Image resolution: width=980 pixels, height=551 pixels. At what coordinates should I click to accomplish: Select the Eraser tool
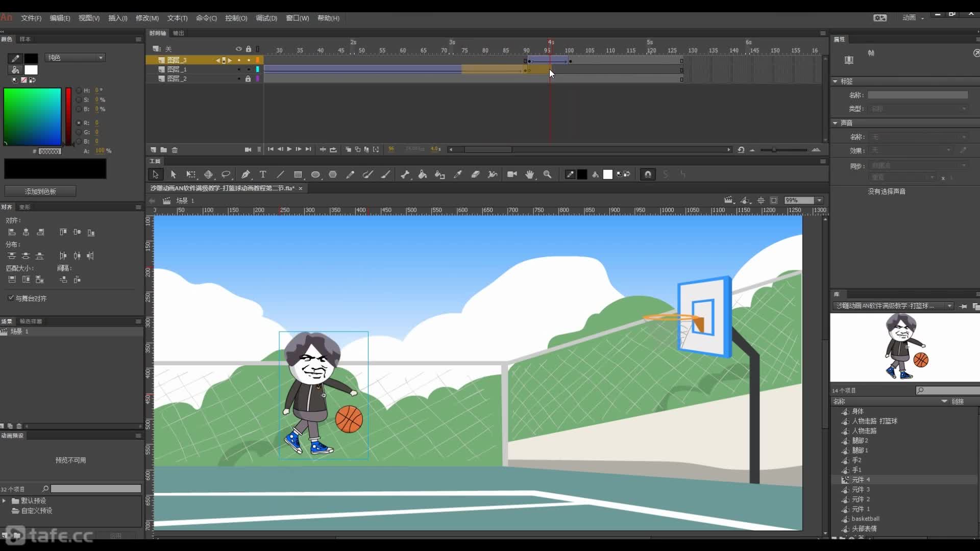click(x=475, y=174)
